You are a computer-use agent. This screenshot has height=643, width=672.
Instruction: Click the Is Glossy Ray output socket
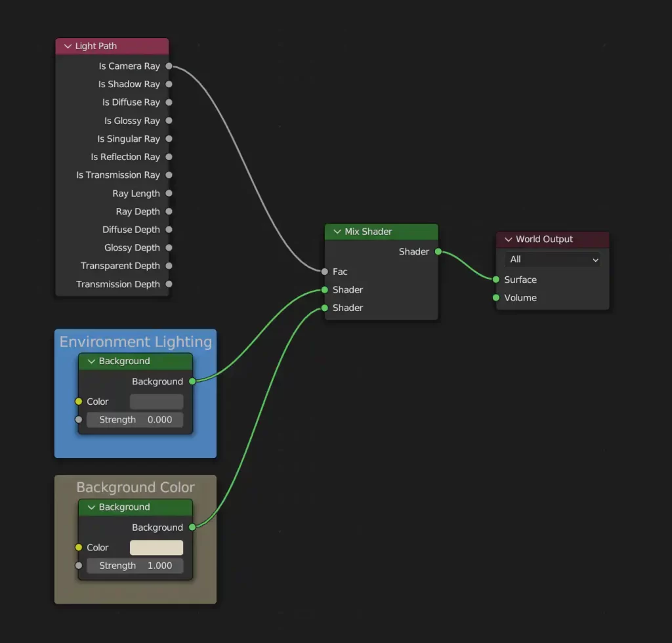tap(169, 121)
